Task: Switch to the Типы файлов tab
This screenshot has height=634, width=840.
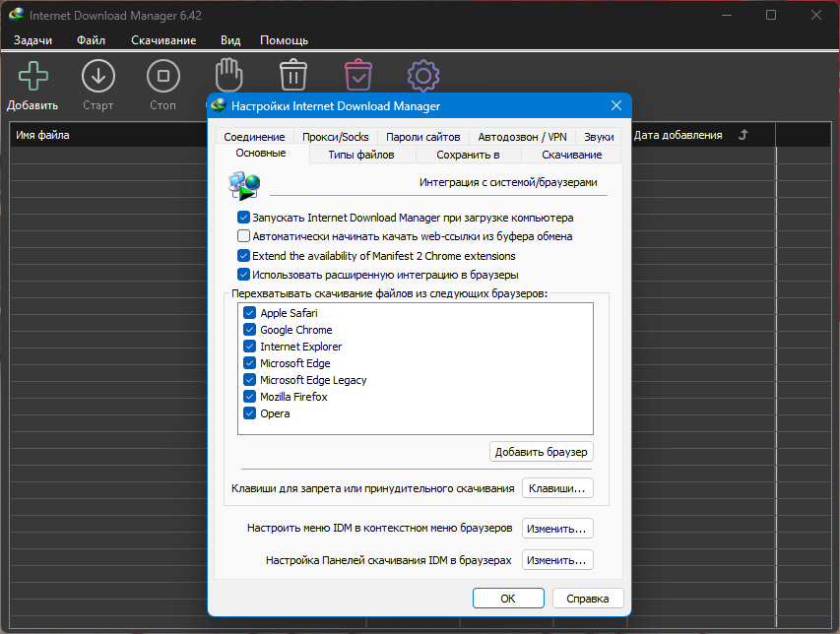Action: click(x=361, y=155)
